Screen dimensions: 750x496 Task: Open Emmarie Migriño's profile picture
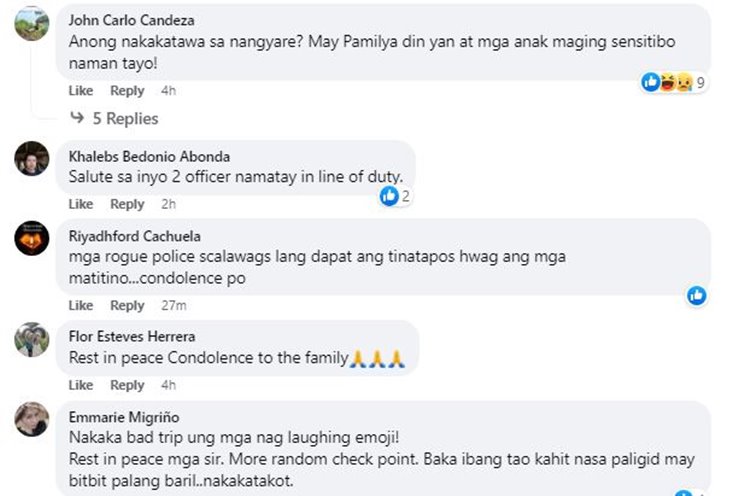coord(31,419)
